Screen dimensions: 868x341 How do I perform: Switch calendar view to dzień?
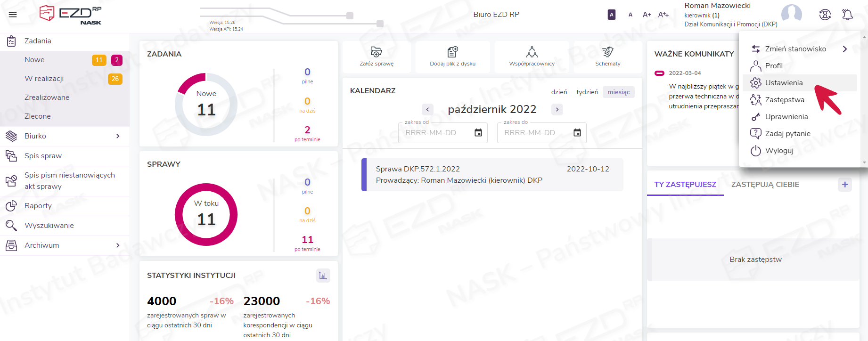[559, 92]
